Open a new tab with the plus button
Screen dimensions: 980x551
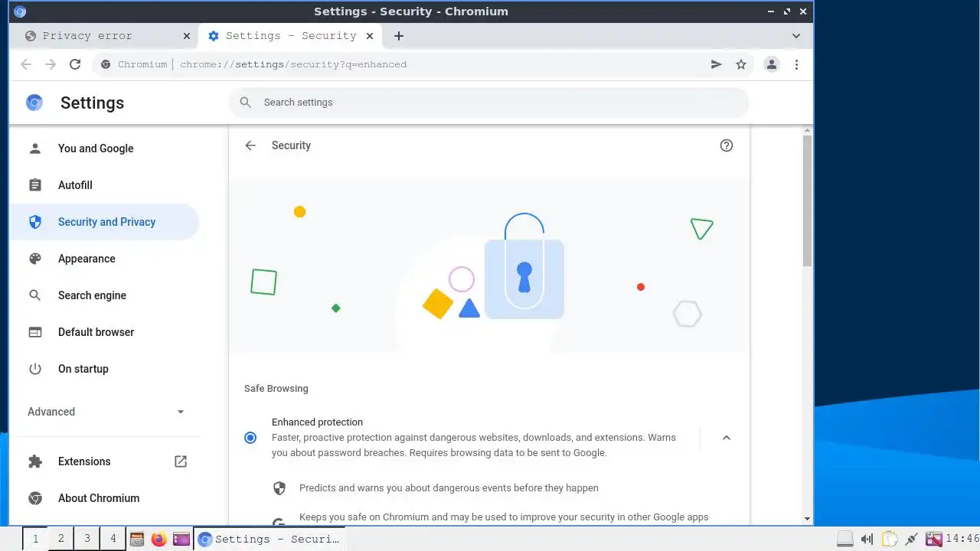[398, 36]
